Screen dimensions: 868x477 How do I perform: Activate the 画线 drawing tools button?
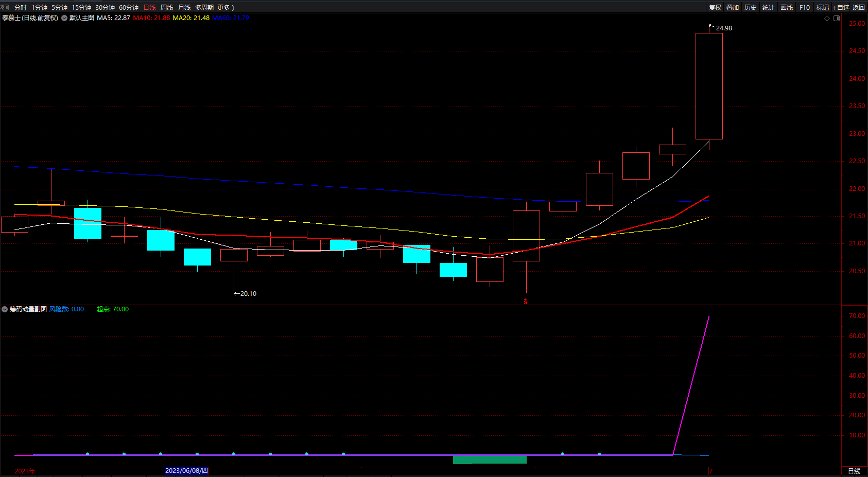[x=787, y=8]
